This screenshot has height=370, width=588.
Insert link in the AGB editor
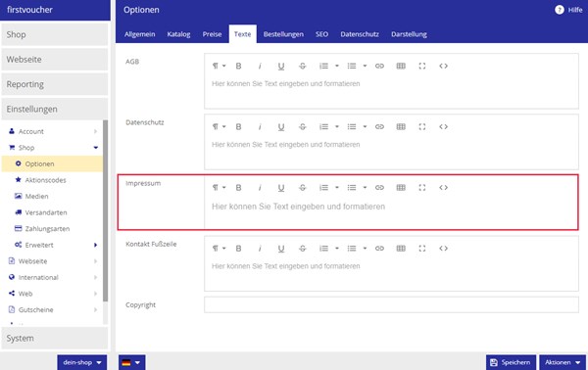tap(379, 67)
